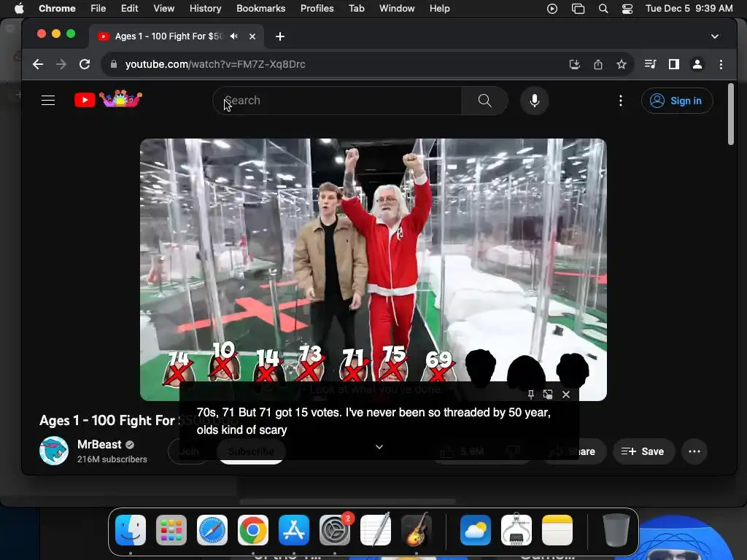Image resolution: width=747 pixels, height=560 pixels.
Task: Start voice search with the microphone
Action: [535, 101]
